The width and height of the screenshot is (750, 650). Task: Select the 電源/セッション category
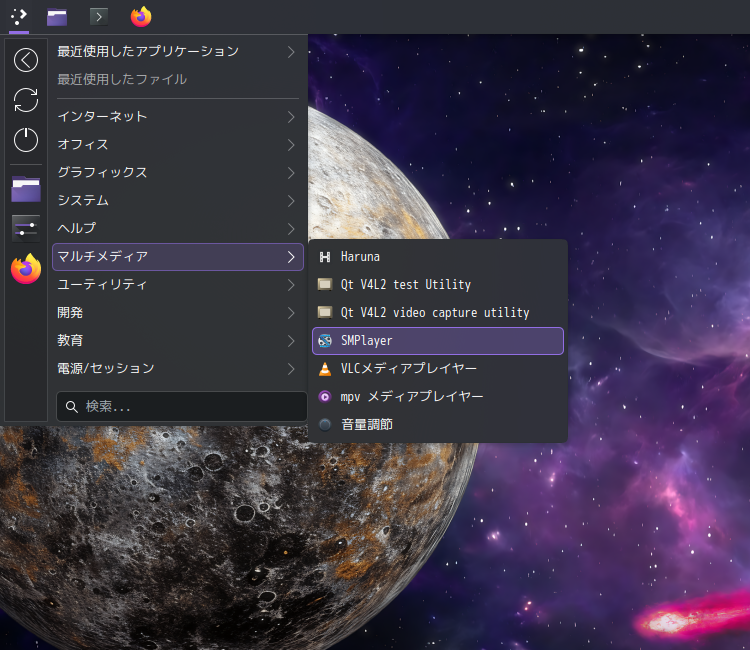[x=178, y=369]
